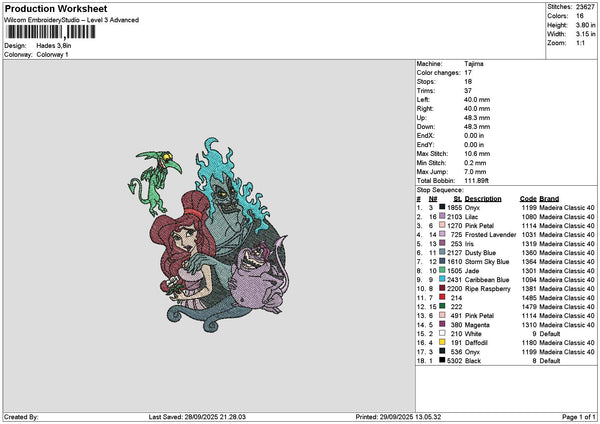Click the Width value 3.15 in
This screenshot has width=600, height=424.
coord(585,34)
